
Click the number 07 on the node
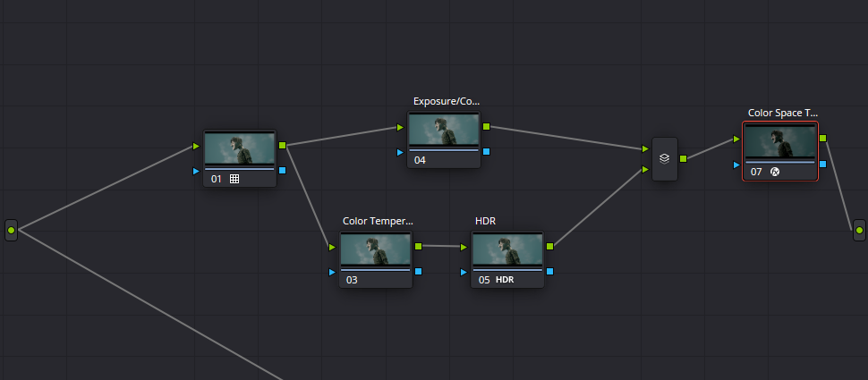click(756, 172)
